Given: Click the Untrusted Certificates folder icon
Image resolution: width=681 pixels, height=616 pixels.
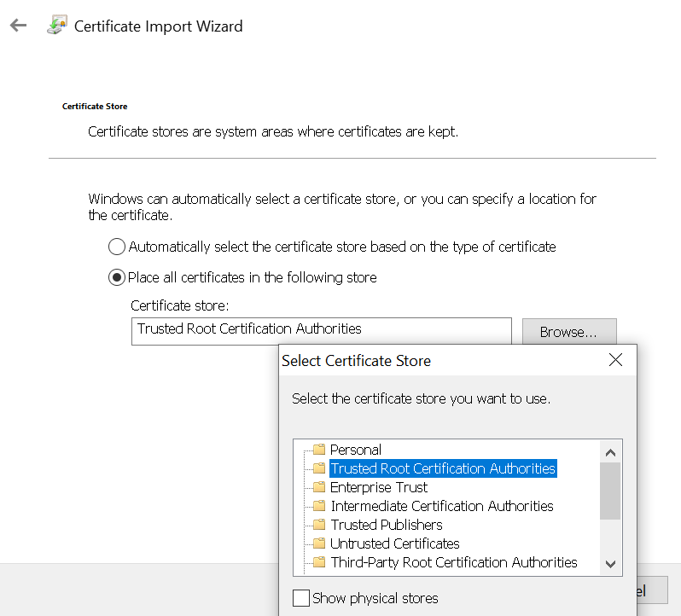Looking at the screenshot, I should click(x=319, y=543).
